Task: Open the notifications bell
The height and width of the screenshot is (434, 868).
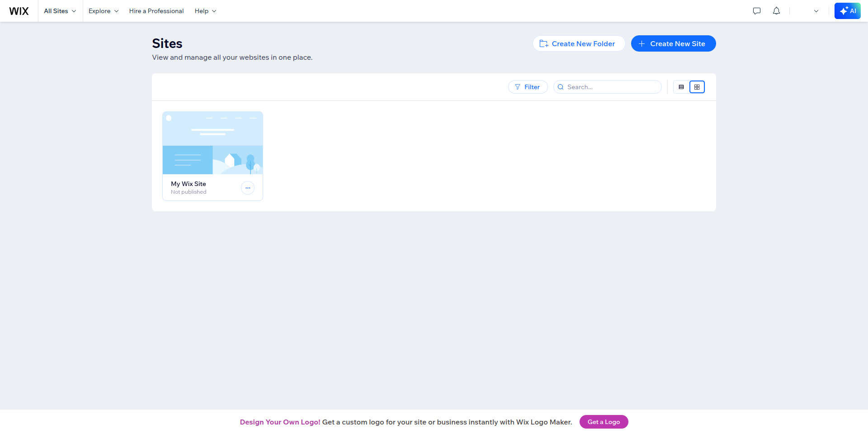Action: click(776, 11)
